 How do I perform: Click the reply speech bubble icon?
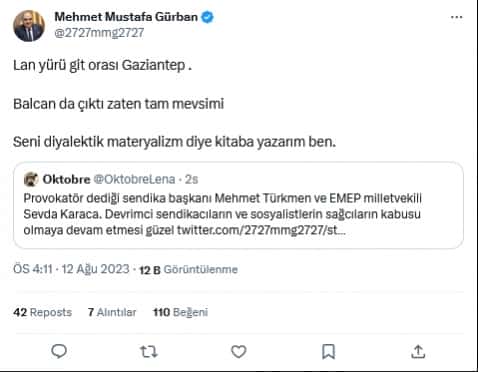click(x=59, y=351)
